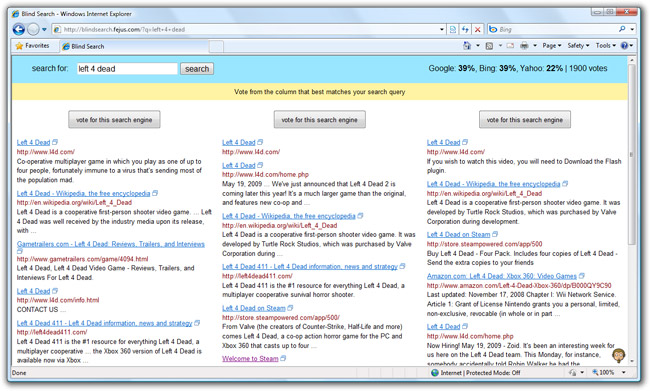This screenshot has height=391, width=650.
Task: Click the http://www.gametrailers.com/game/4094.html URL text
Action: (x=82, y=259)
